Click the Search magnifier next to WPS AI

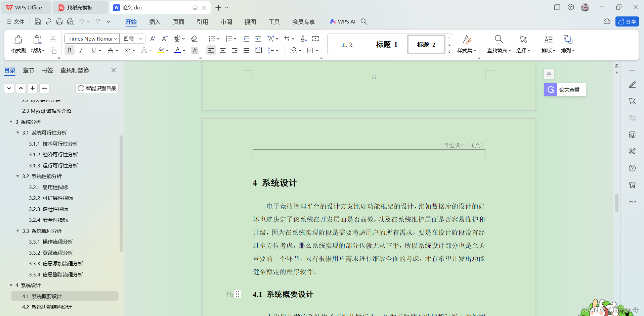(364, 21)
